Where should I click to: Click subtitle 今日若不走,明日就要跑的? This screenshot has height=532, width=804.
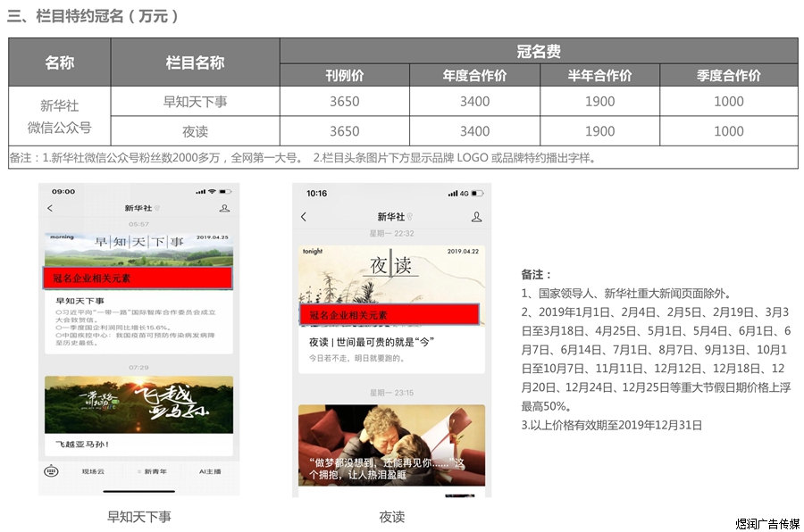point(357,358)
